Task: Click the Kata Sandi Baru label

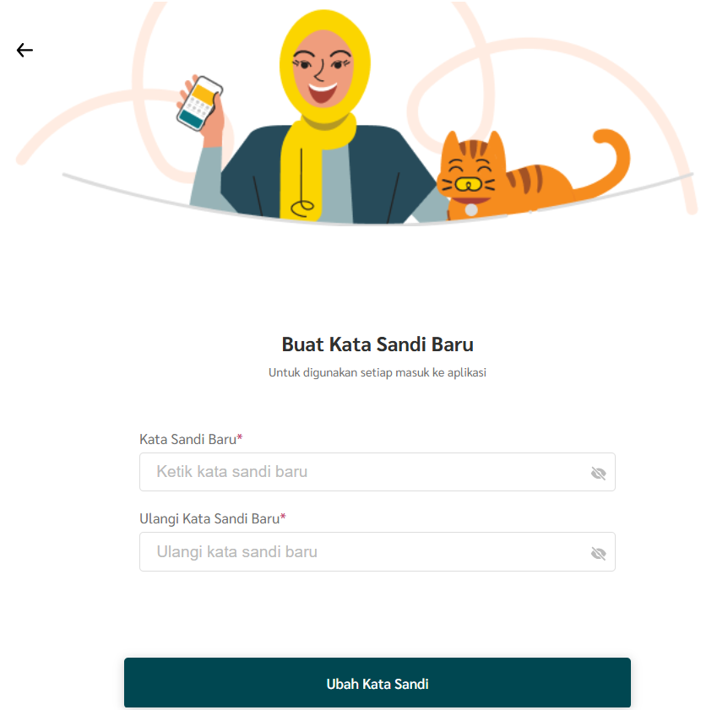Action: [188, 439]
